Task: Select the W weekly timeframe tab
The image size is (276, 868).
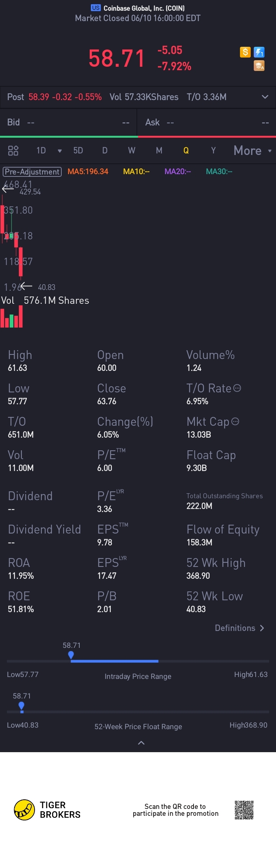Action: point(131,150)
